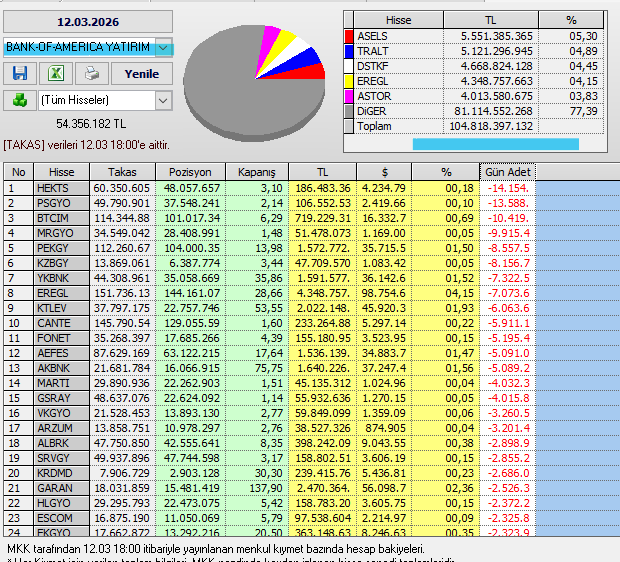620x562 pixels.
Task: Sort by the Pozisyon column header
Action: (x=190, y=172)
